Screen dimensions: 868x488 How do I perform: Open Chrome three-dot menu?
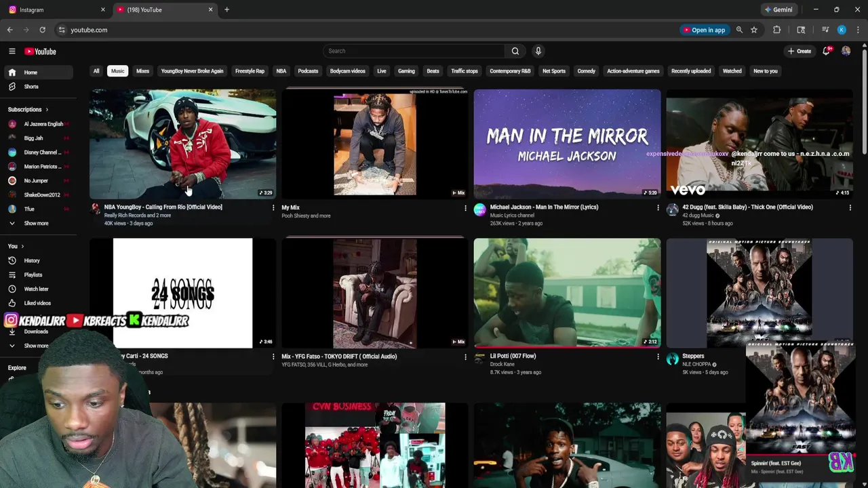coord(859,30)
